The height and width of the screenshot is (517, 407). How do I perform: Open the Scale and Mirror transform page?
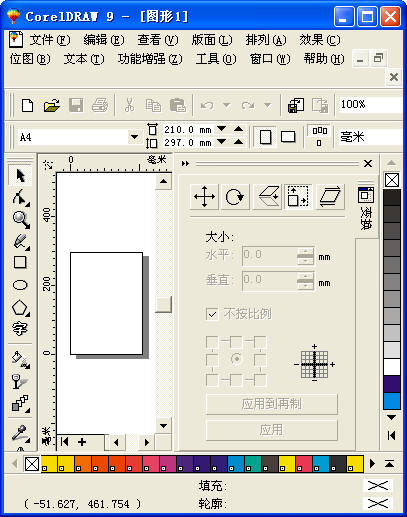(x=267, y=197)
